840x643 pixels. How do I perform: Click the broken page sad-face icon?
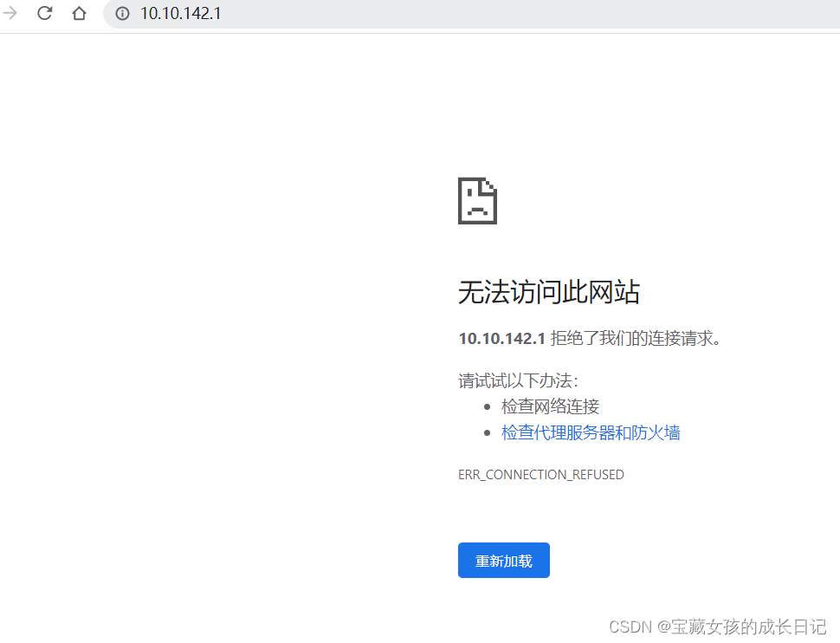pyautogui.click(x=477, y=200)
